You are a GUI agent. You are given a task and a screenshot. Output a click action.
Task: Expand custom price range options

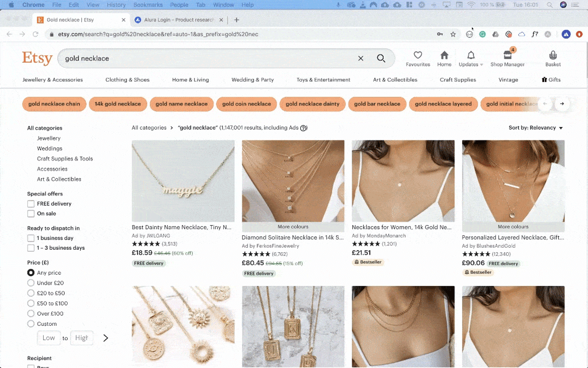coord(105,338)
